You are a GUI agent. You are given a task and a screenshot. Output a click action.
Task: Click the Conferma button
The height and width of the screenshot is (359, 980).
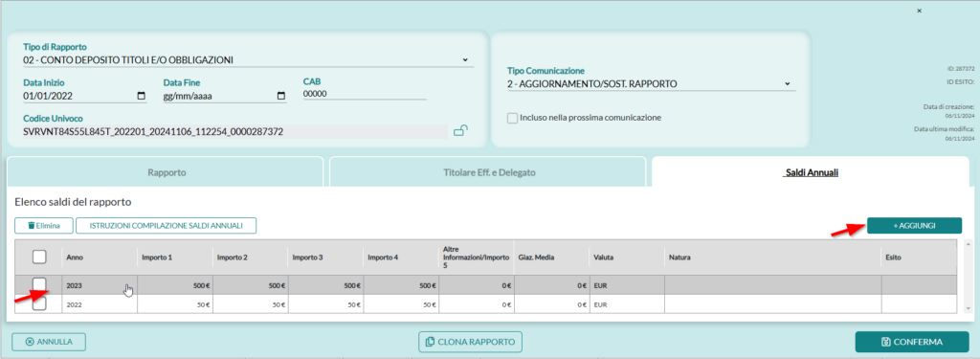tap(912, 342)
